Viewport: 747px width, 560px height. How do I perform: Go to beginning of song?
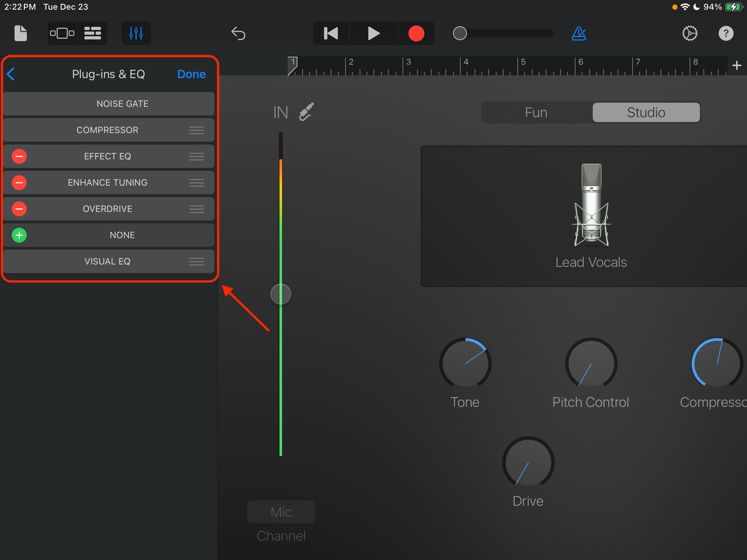pos(331,34)
